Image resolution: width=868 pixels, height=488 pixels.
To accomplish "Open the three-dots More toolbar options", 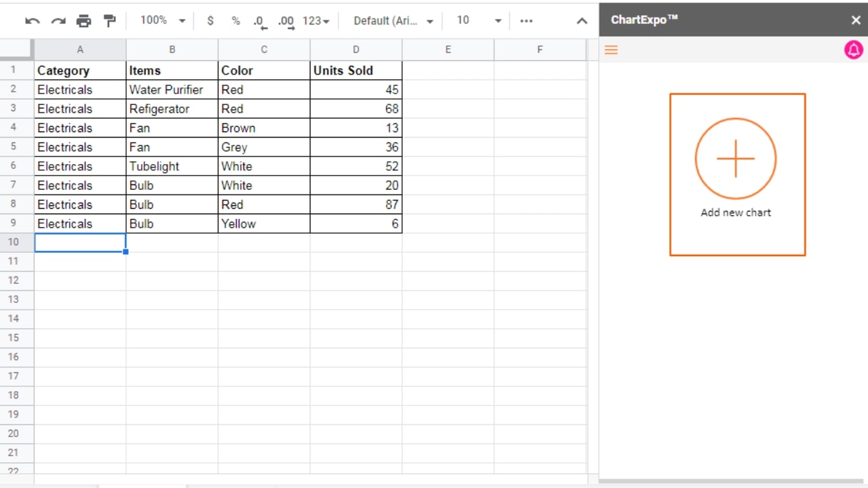I will (x=526, y=21).
